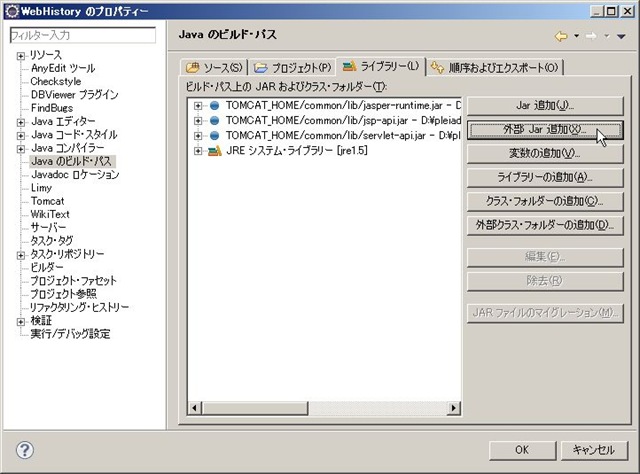Select リファクタリング・ヒストリー in the tree
Screen dimensions: 640x474
80,307
